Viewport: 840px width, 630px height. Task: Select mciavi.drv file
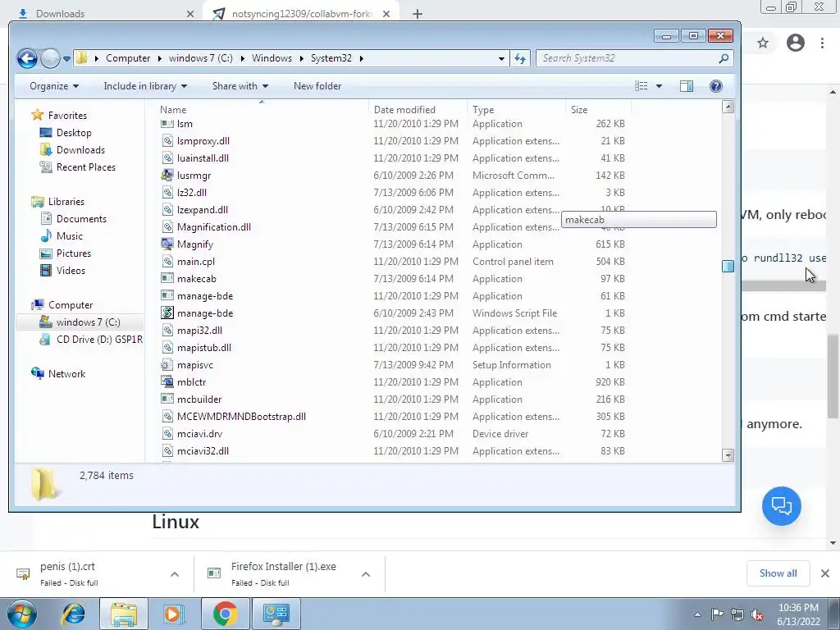pyautogui.click(x=199, y=434)
